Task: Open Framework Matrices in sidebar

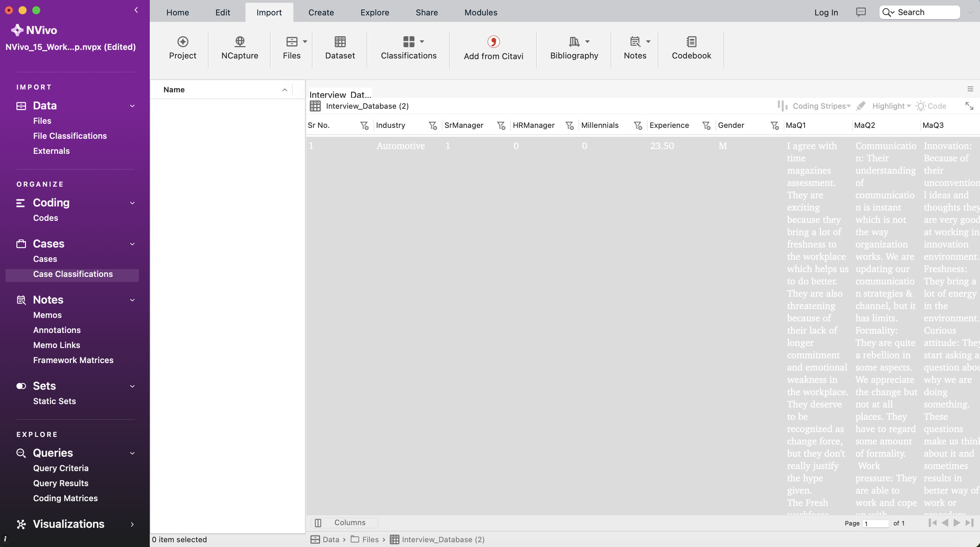Action: pyautogui.click(x=73, y=360)
